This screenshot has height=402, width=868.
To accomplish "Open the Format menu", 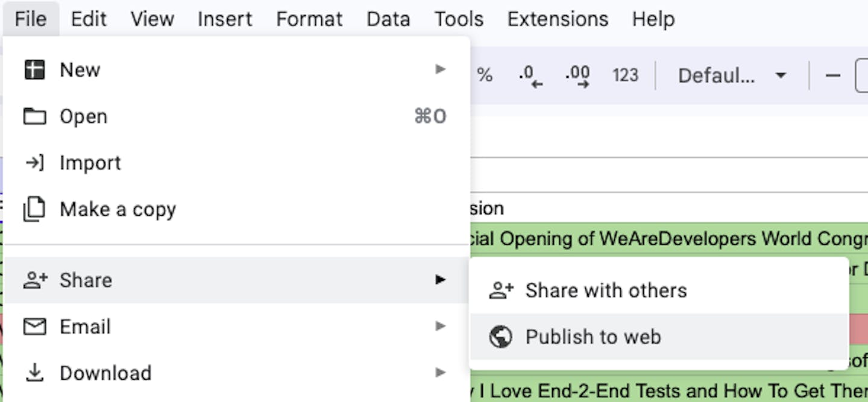I will 309,19.
